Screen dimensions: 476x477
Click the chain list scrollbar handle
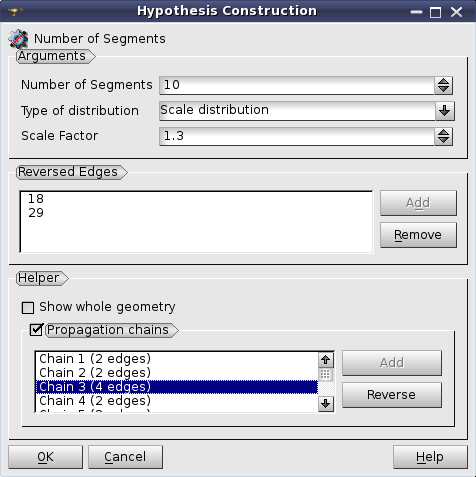325,374
